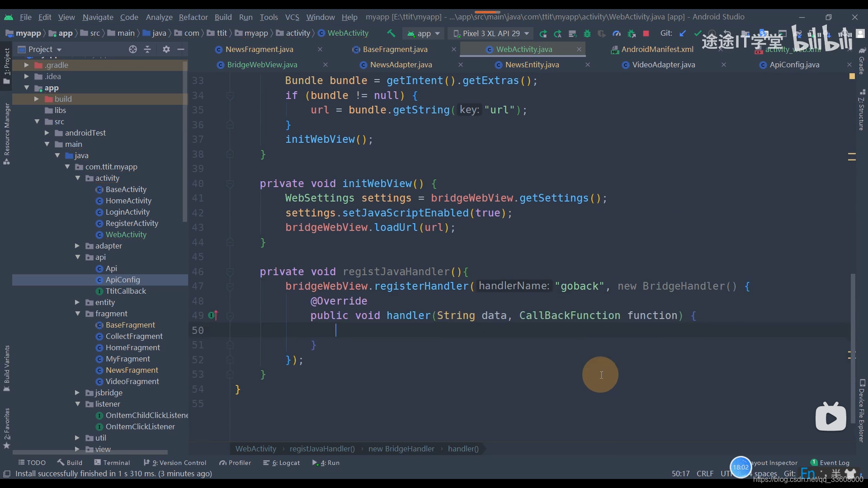Expand the .gradle folder
Viewport: 868px width, 488px height.
[x=26, y=65]
